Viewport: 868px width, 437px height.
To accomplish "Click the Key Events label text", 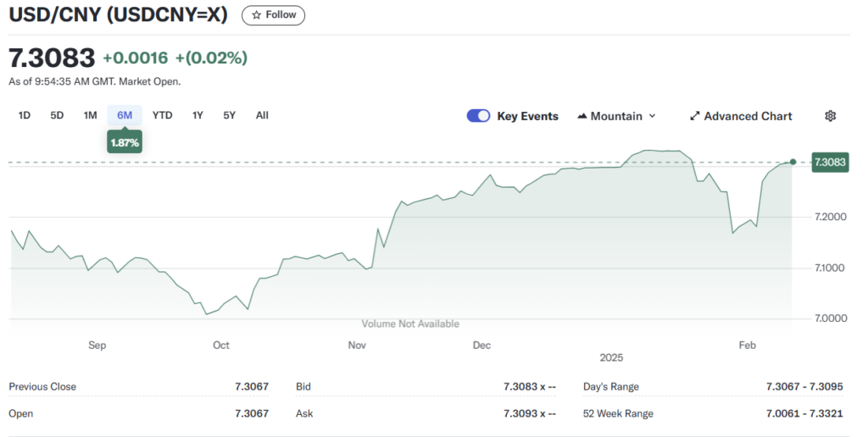I will click(527, 116).
